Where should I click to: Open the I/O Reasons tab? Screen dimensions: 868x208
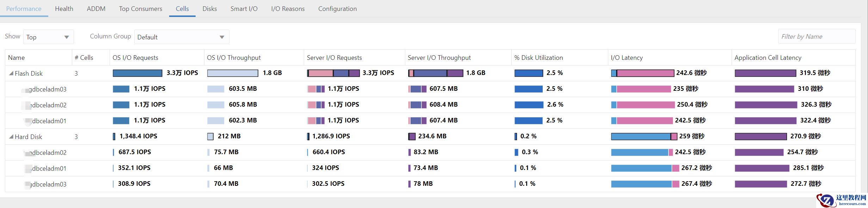tap(288, 9)
